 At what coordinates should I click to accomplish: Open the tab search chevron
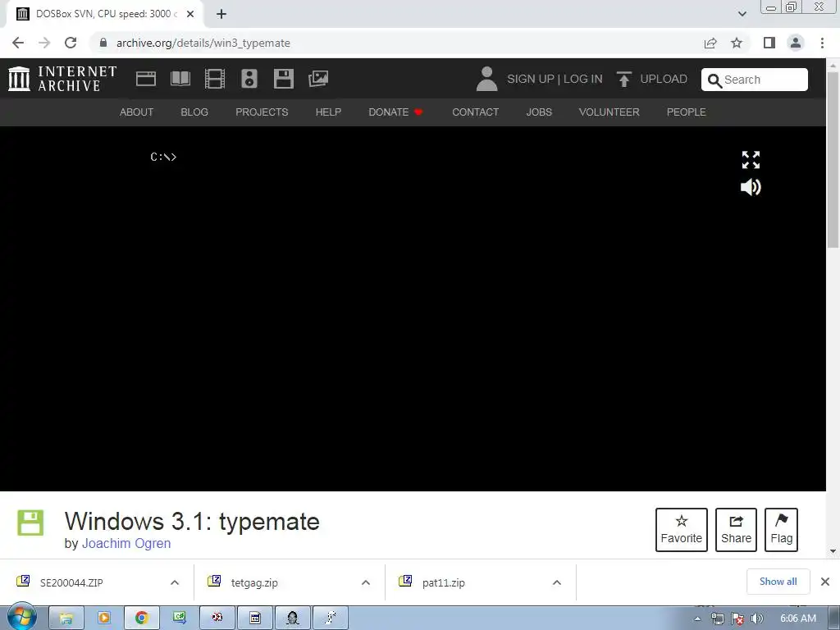pyautogui.click(x=742, y=14)
